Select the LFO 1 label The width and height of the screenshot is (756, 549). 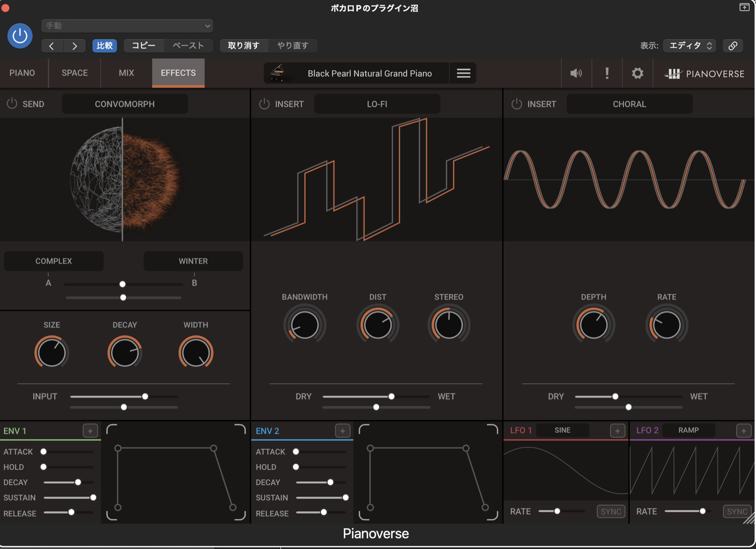tap(521, 430)
